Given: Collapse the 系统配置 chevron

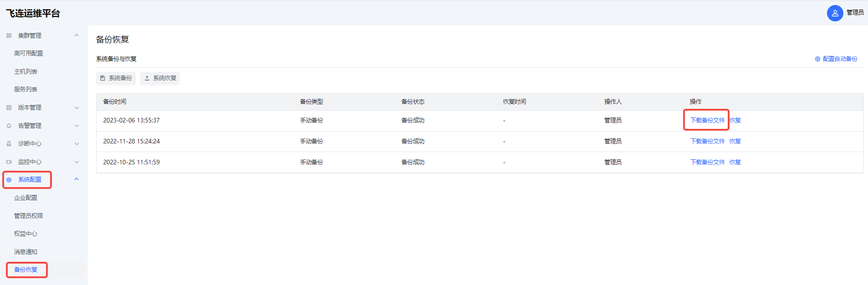Looking at the screenshot, I should click(77, 179).
